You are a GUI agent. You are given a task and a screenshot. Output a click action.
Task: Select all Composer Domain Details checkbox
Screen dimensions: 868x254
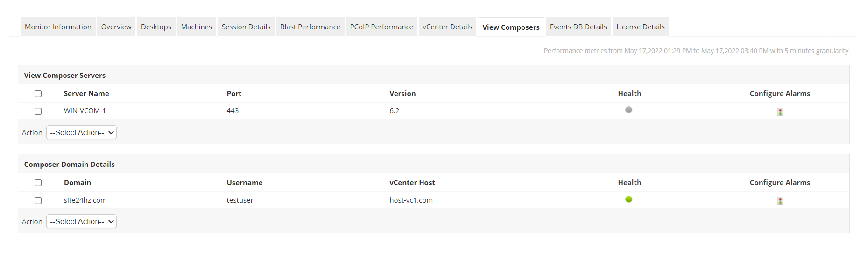pyautogui.click(x=38, y=183)
